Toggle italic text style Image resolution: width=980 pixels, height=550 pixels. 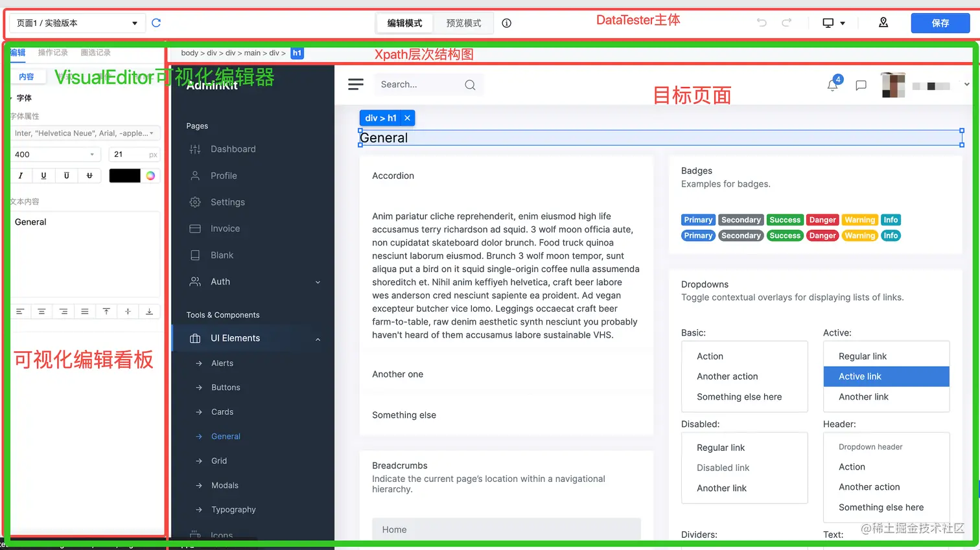click(x=21, y=176)
